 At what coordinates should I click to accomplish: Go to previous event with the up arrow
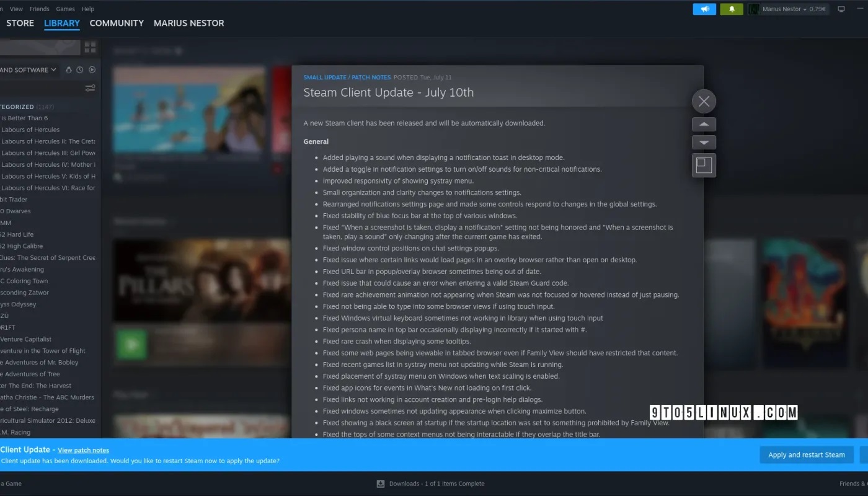[x=704, y=124]
